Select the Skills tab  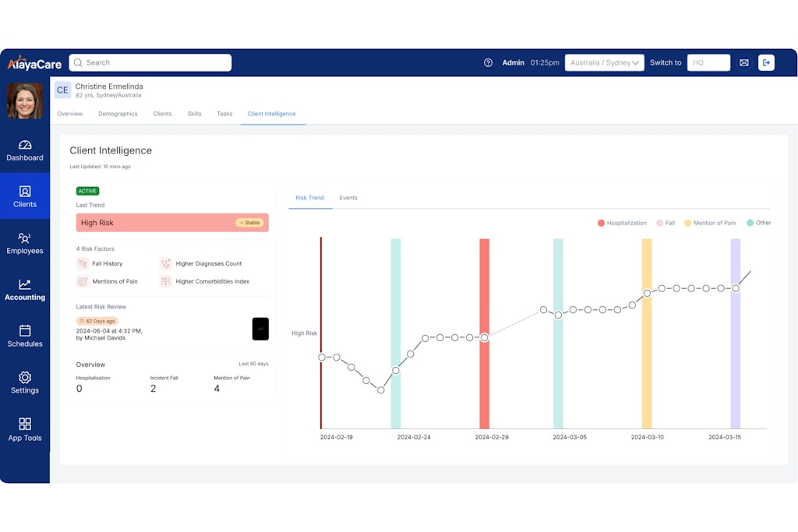(194, 114)
